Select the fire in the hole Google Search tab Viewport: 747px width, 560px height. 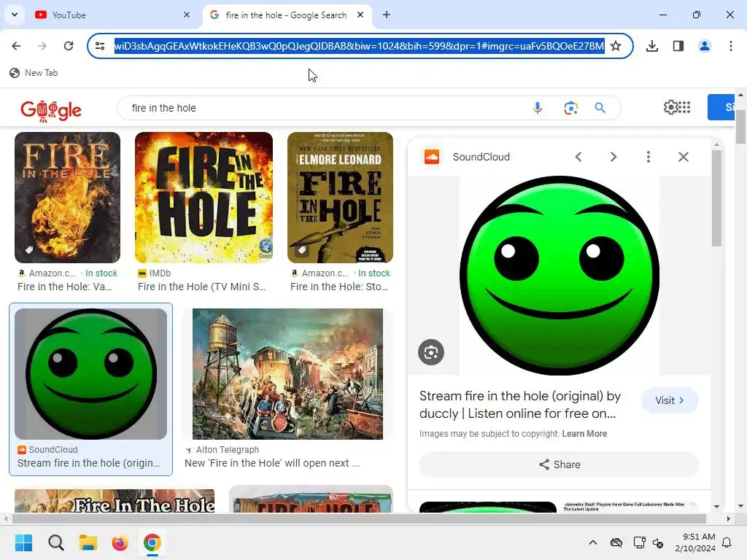pyautogui.click(x=286, y=15)
